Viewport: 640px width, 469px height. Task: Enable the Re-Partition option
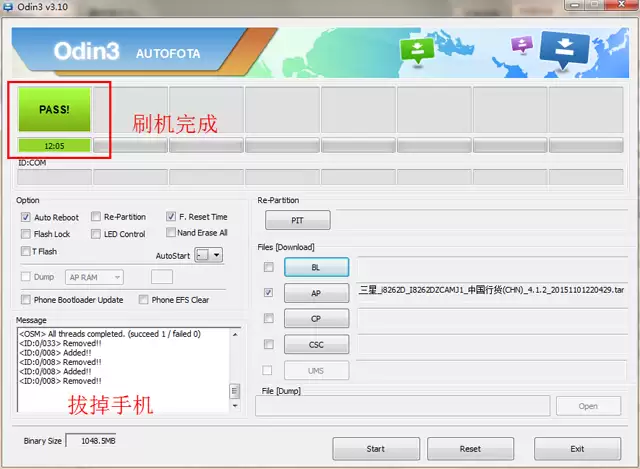(95, 217)
